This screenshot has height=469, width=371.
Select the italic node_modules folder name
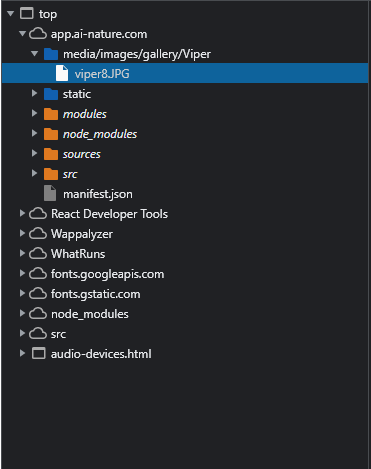(x=100, y=134)
